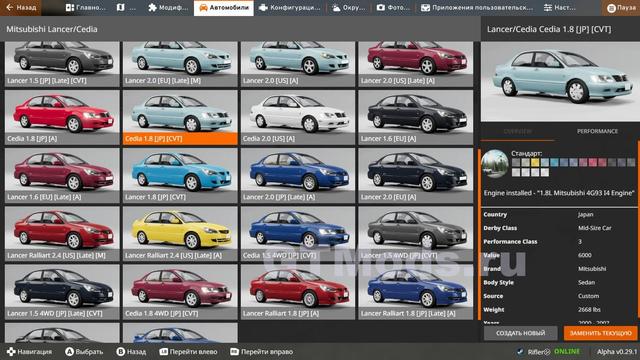Click the Навигация d-pad hint
The height and width of the screenshot is (360, 640).
[29, 351]
